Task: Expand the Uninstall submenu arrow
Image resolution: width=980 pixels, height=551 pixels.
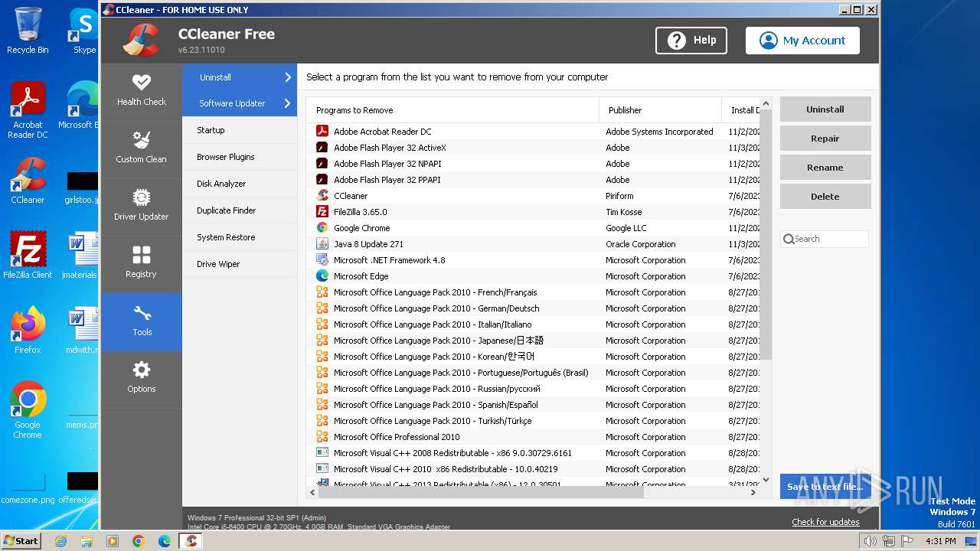Action: [x=288, y=77]
